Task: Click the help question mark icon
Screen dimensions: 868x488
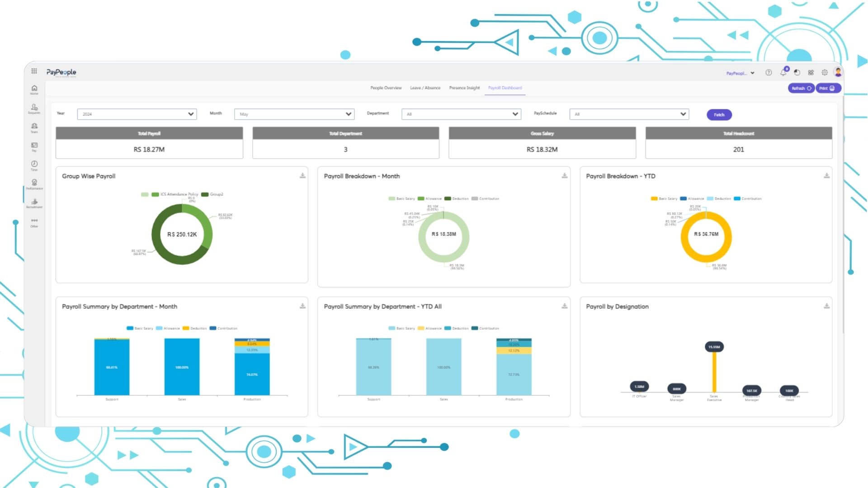Action: [769, 73]
